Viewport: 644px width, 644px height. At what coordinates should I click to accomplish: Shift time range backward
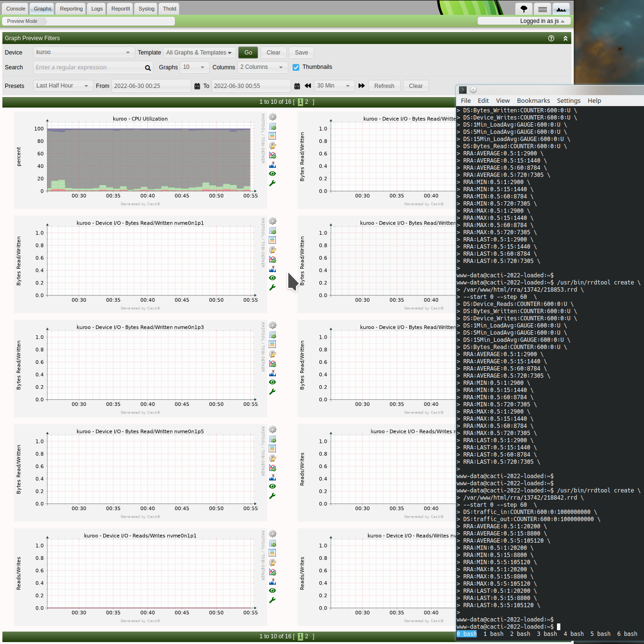(308, 86)
